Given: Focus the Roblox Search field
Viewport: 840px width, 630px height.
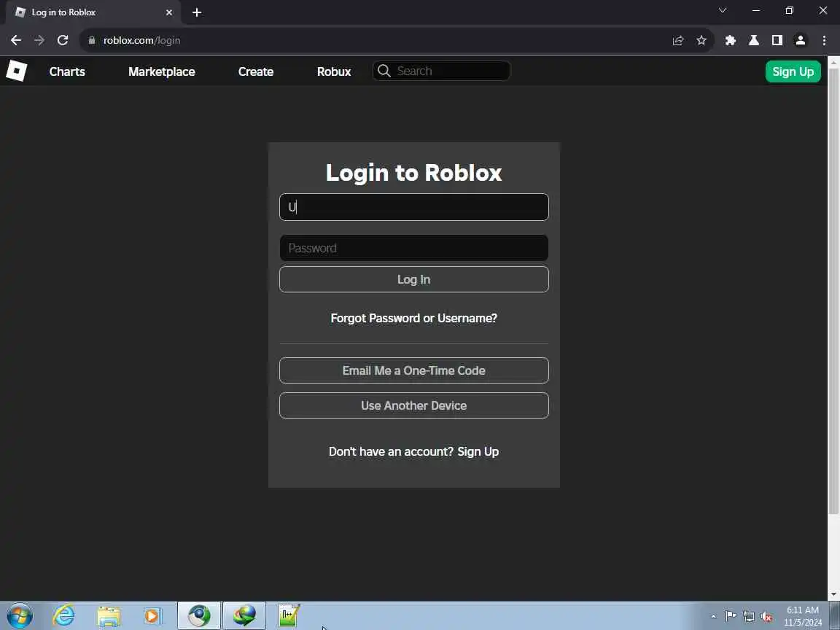Looking at the screenshot, I should tap(441, 71).
